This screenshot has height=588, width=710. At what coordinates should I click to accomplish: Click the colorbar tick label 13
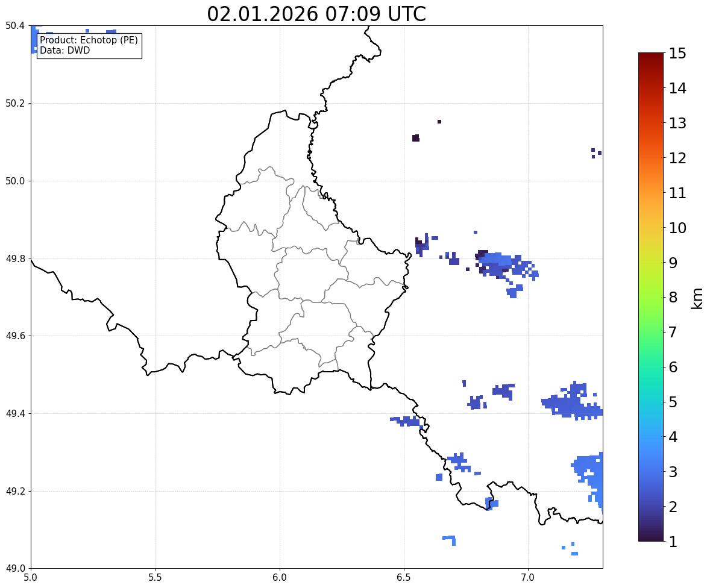[x=677, y=123]
